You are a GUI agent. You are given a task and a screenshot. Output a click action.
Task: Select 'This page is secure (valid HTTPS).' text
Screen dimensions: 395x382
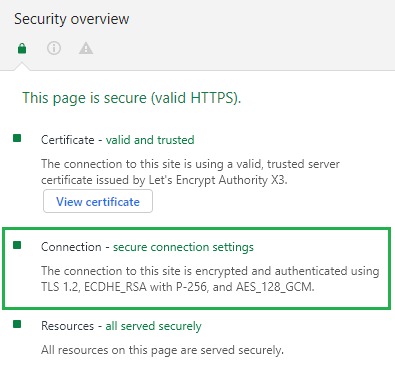(x=132, y=98)
